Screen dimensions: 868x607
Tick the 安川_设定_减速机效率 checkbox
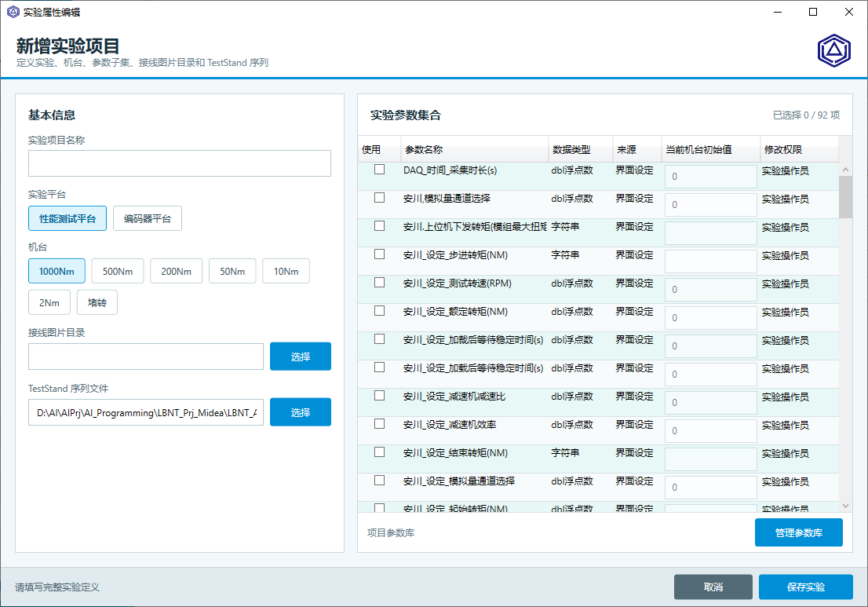click(x=379, y=424)
